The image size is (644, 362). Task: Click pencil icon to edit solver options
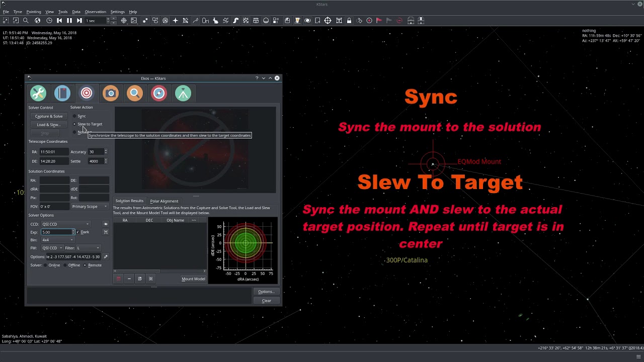pyautogui.click(x=106, y=256)
